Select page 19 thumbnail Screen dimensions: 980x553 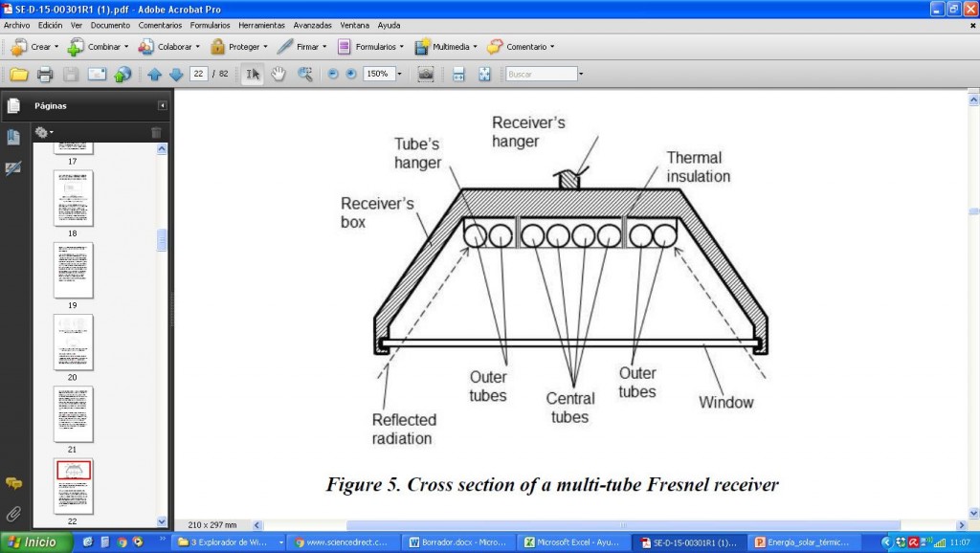click(x=73, y=271)
